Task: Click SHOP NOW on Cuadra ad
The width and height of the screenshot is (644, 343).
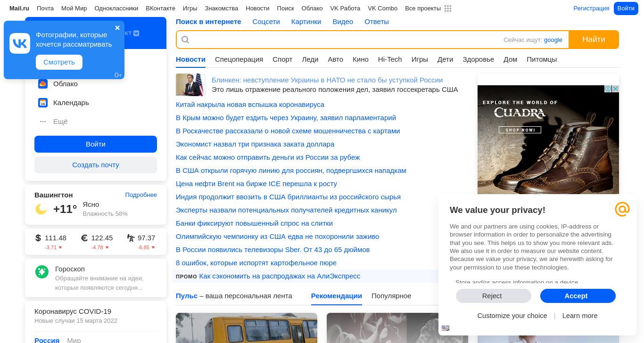Action: (520, 130)
